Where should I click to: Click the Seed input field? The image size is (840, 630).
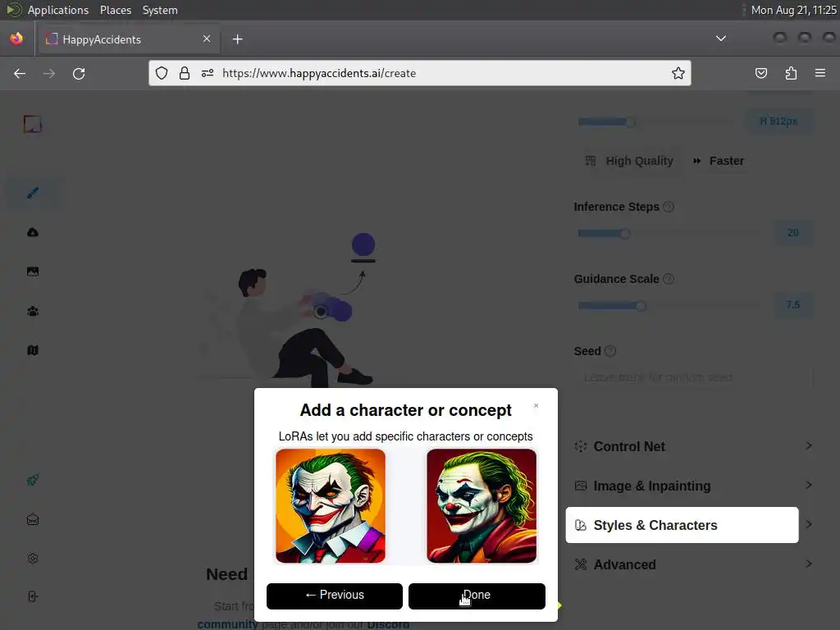pyautogui.click(x=693, y=377)
